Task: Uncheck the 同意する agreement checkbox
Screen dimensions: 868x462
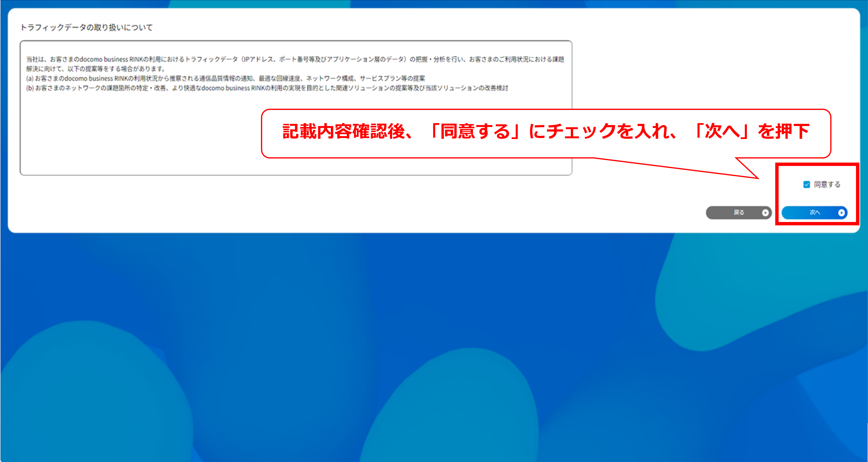Action: pos(806,184)
